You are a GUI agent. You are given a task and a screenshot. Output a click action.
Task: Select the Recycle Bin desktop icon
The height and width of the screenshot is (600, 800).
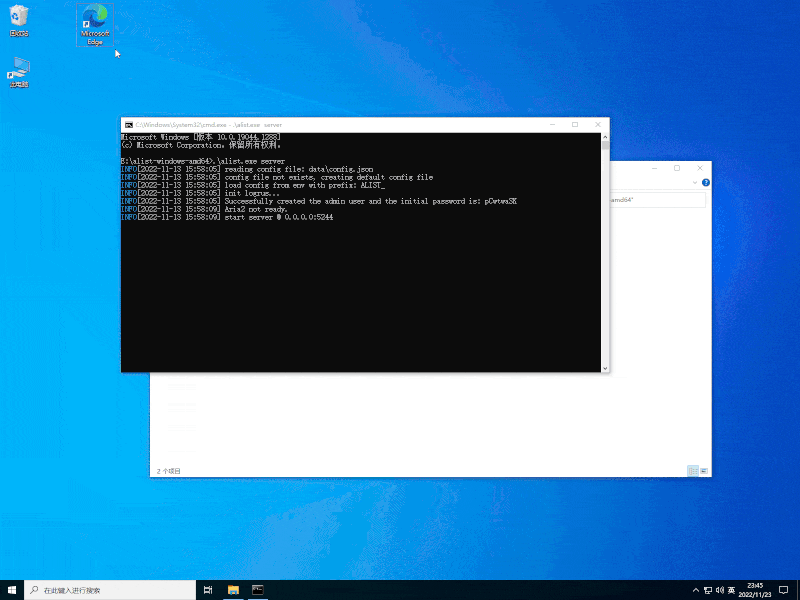pyautogui.click(x=19, y=20)
